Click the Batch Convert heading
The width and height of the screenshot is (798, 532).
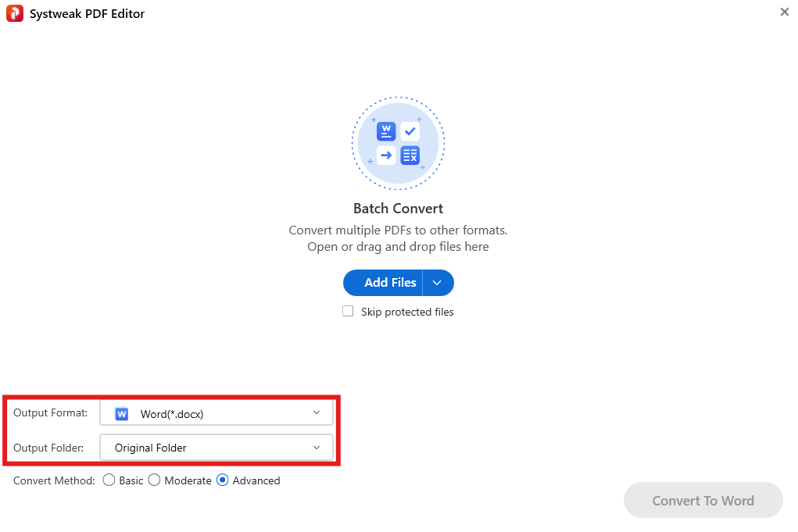(398, 209)
